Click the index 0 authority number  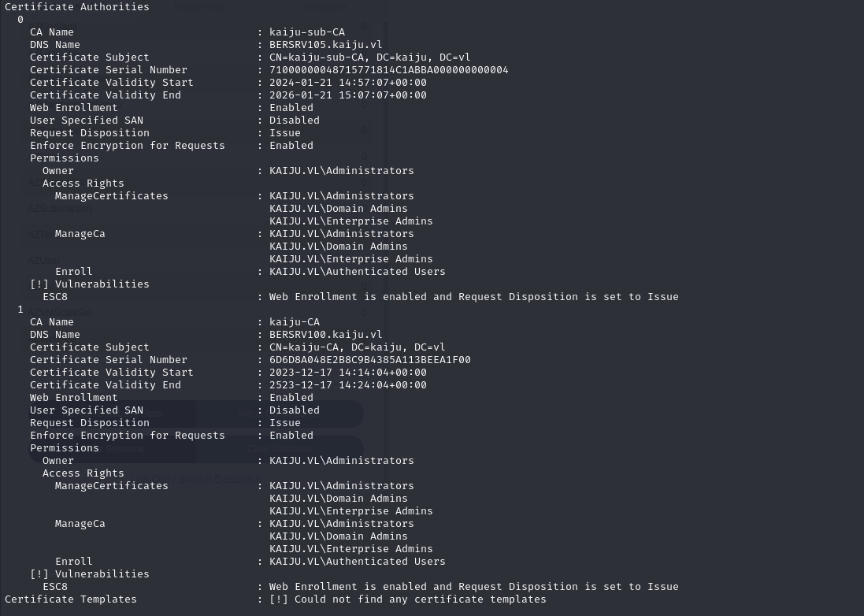20,20
